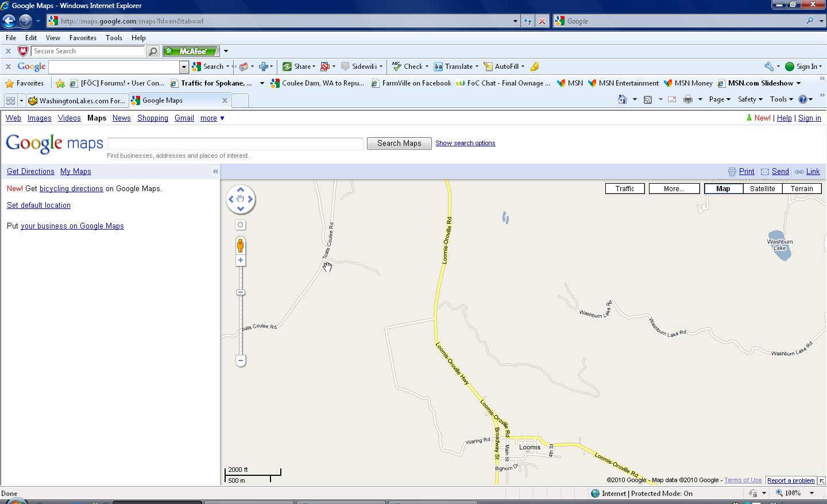Toggle the Traffic layer
Image resolution: width=827 pixels, height=504 pixels.
[625, 188]
